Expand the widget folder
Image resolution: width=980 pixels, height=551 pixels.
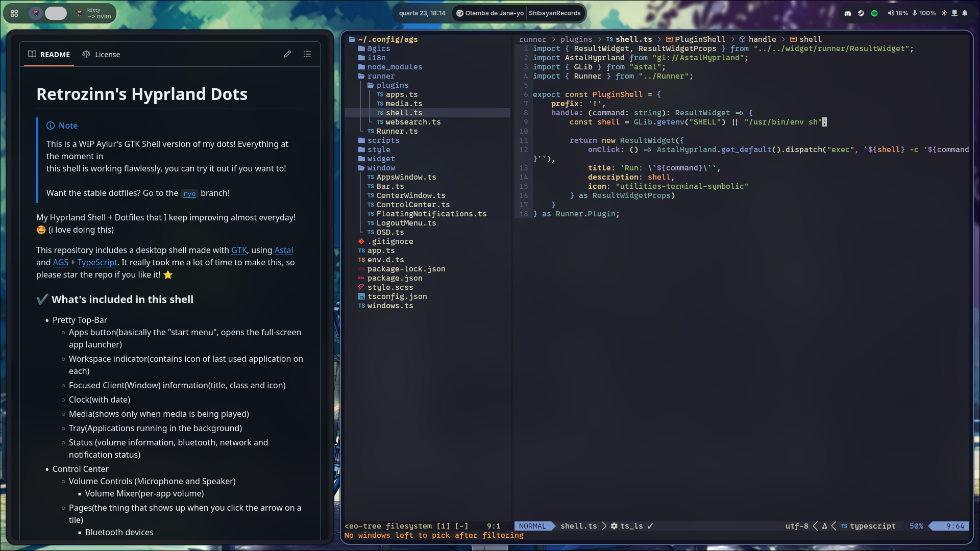pos(377,159)
